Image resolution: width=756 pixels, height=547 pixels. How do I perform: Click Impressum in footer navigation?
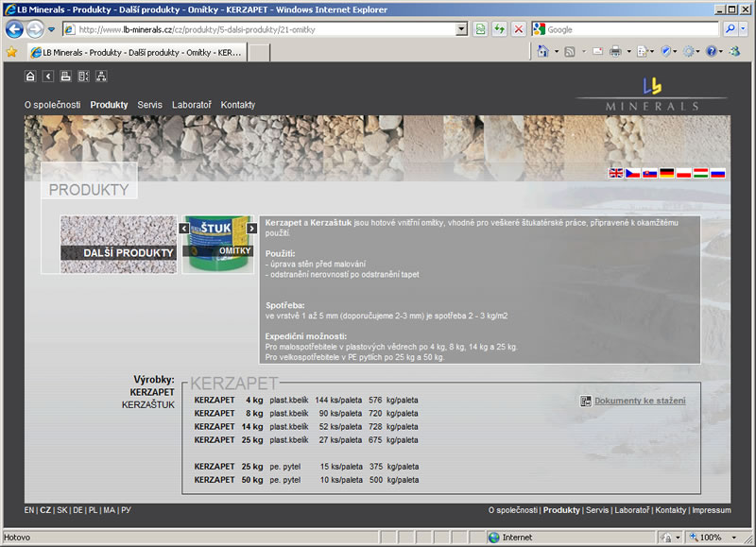pos(712,510)
